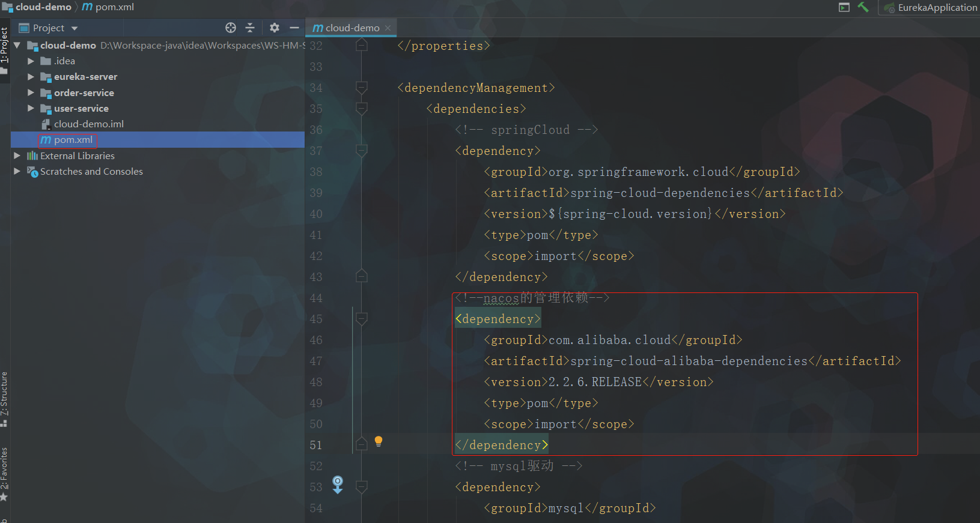Screen dimensions: 980x523
Task: Click the fold end marker on line 51
Action: (x=362, y=444)
